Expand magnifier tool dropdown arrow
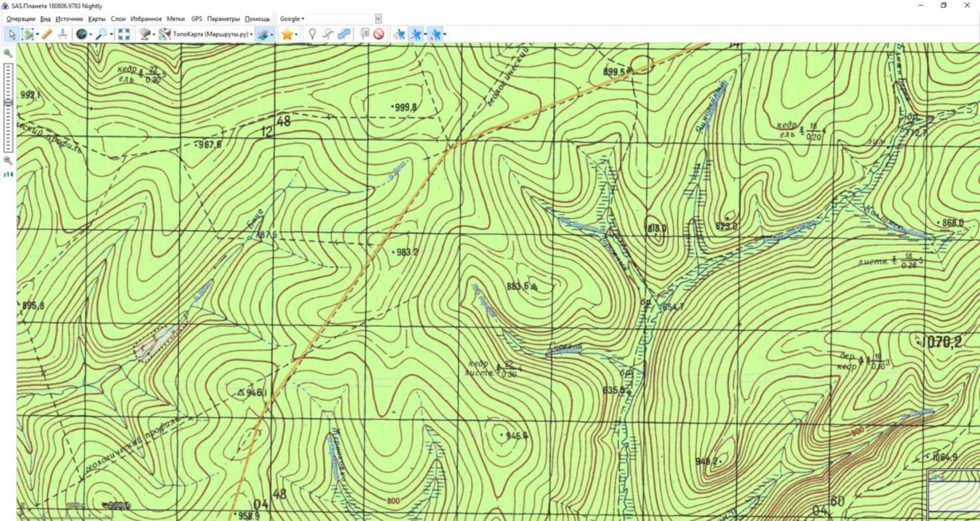The width and height of the screenshot is (980, 521). pyautogui.click(x=111, y=35)
